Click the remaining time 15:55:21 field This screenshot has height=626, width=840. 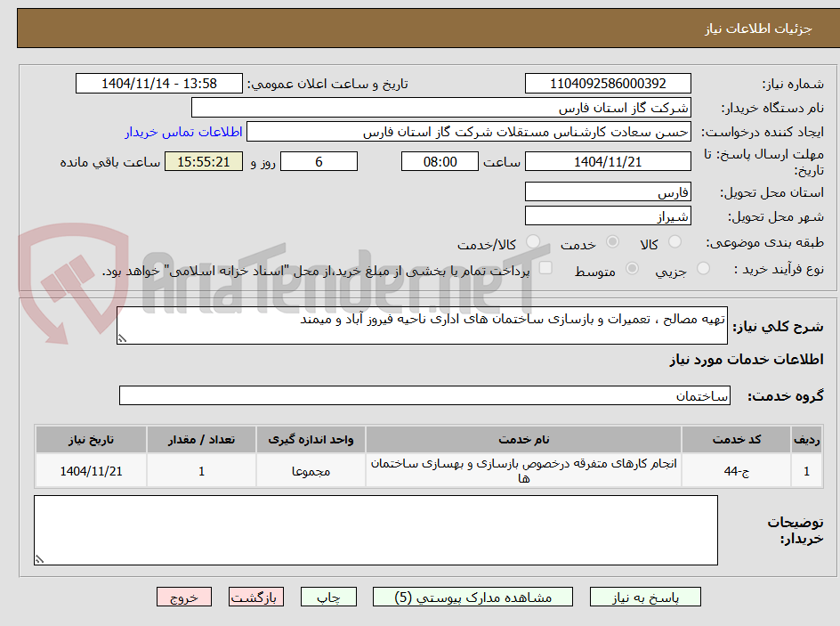pyautogui.click(x=204, y=161)
